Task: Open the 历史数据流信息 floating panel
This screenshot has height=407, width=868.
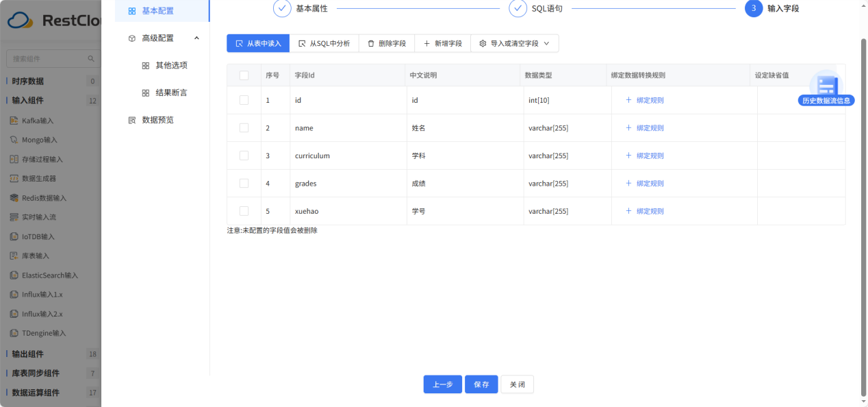Action: [825, 100]
